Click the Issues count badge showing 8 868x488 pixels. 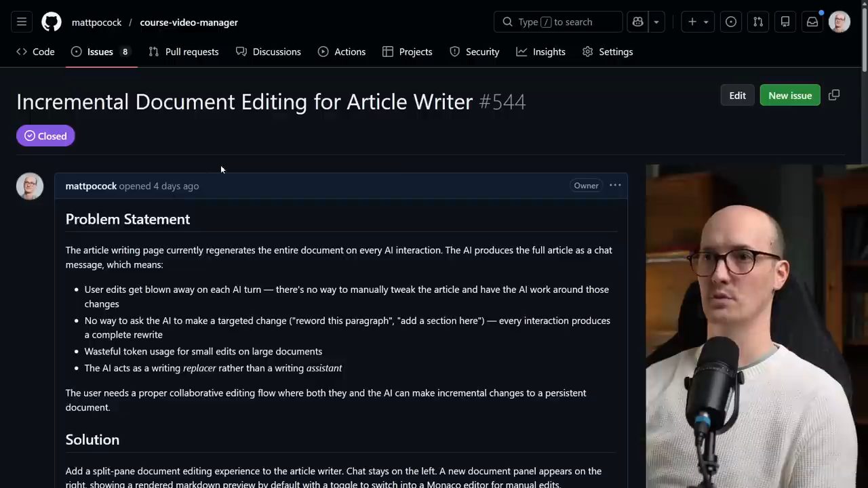coord(125,52)
